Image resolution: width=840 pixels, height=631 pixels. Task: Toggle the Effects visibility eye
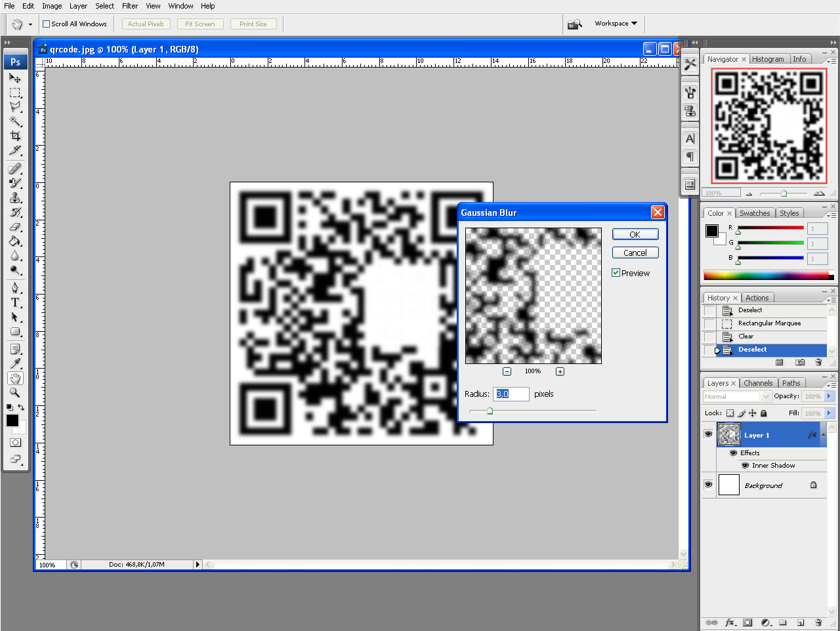[x=733, y=453]
